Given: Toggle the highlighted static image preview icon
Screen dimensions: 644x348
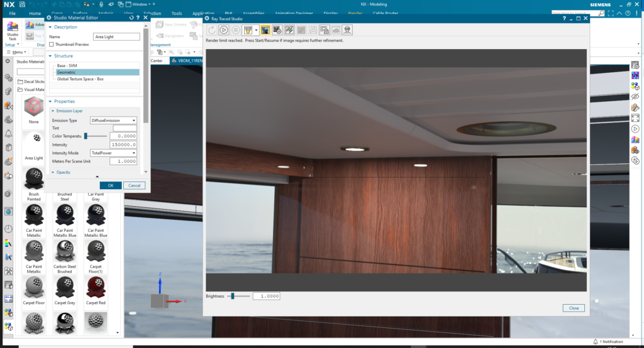Looking at the screenshot, I should click(265, 30).
